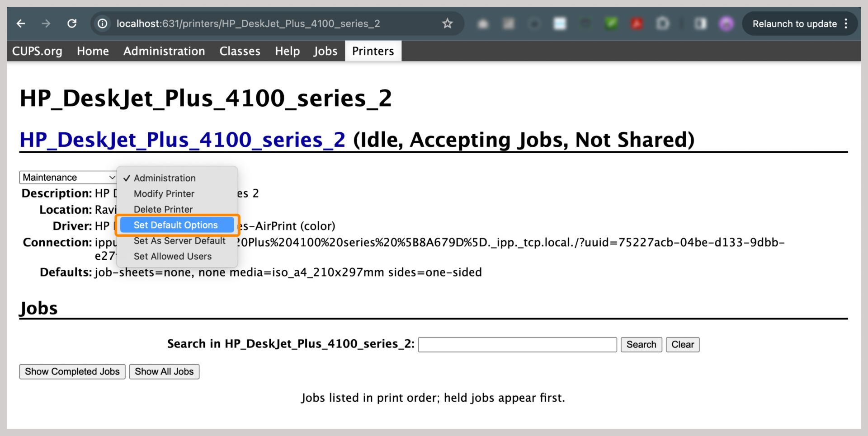Click the Clear button
Screen dimensions: 868x436
pos(682,344)
